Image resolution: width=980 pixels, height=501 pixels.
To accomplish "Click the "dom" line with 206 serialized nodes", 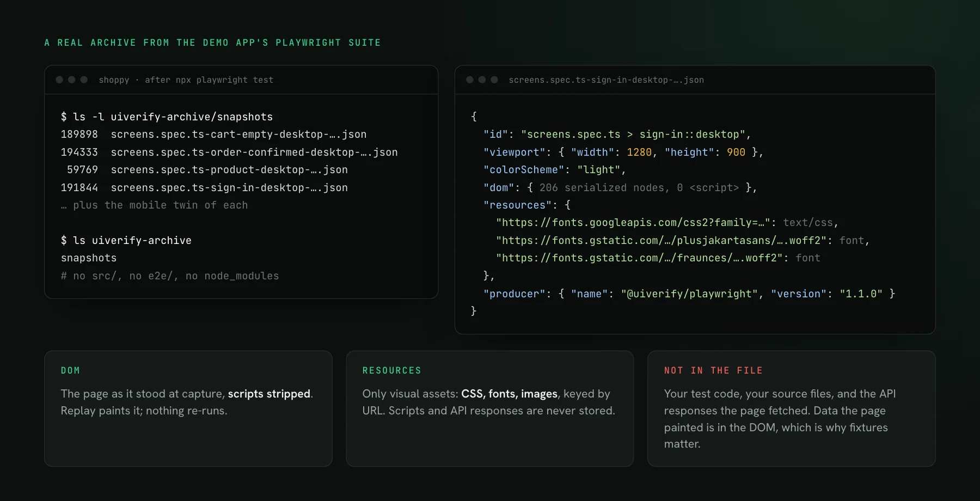I will coord(620,188).
